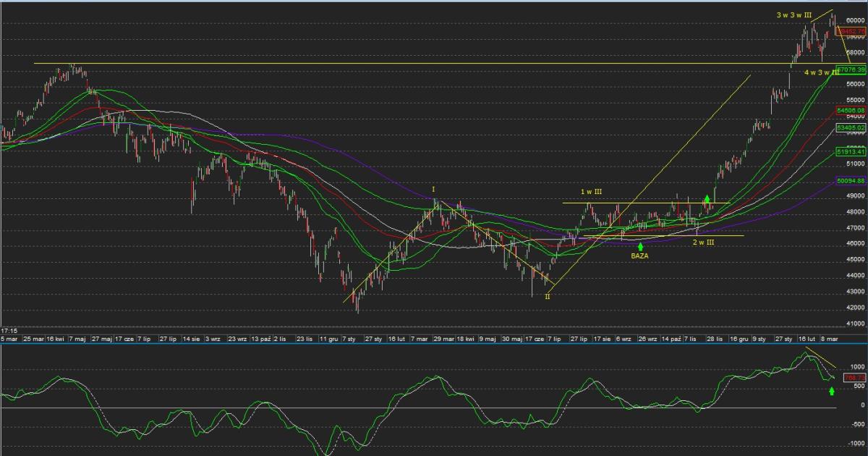Select the '1 w III' wave label

pyautogui.click(x=591, y=192)
